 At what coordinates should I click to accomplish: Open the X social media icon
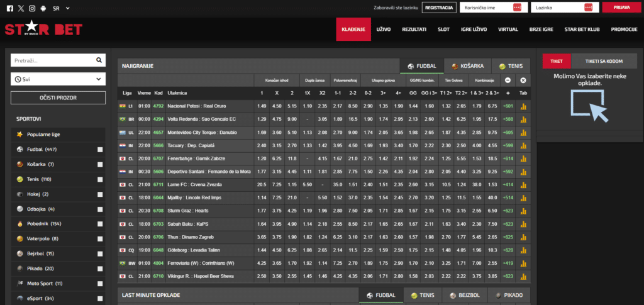pyautogui.click(x=21, y=8)
